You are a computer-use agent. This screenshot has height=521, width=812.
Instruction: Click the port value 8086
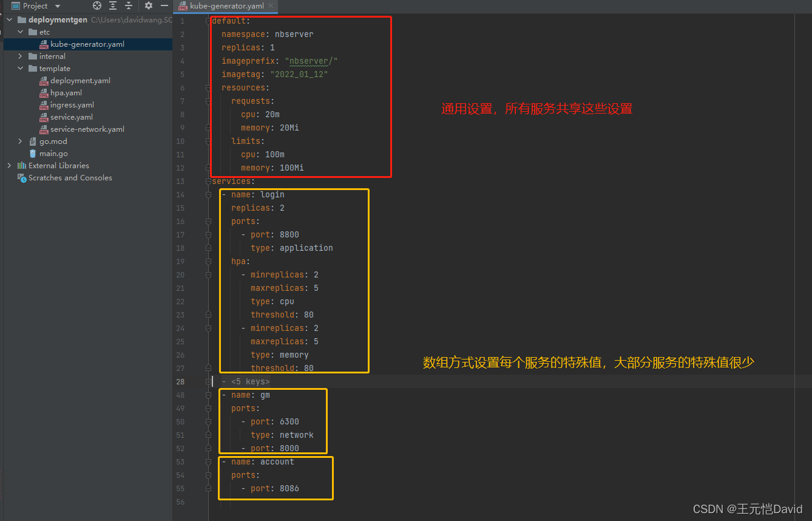(289, 489)
